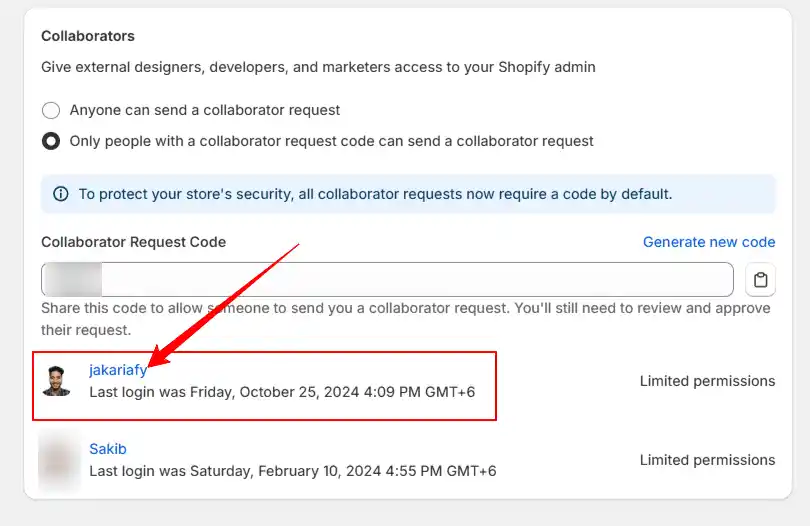
Task: Click Sakib's blurred avatar image
Action: pyautogui.click(x=59, y=460)
